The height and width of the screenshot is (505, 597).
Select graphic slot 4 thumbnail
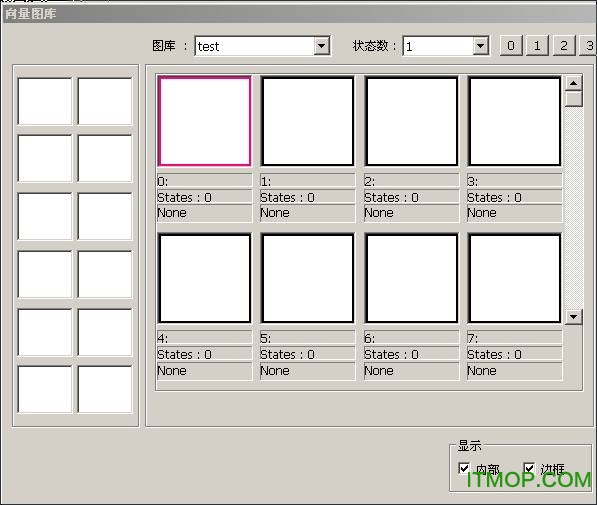[204, 278]
